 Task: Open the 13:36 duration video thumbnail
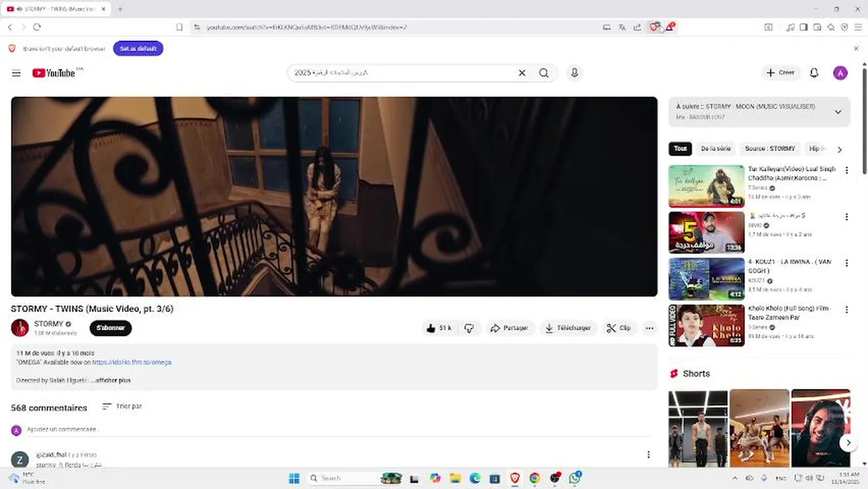(706, 232)
